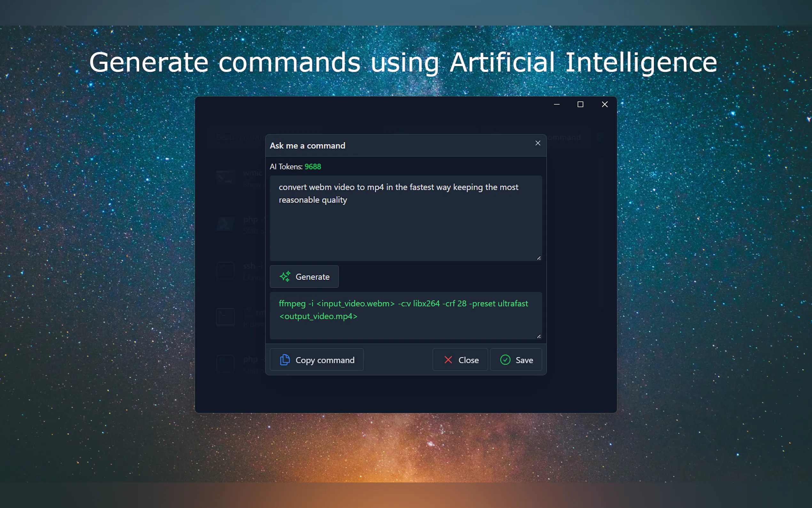Image resolution: width=812 pixels, height=508 pixels.
Task: Dismiss the Ask me a command dialog via its X
Action: 538,143
